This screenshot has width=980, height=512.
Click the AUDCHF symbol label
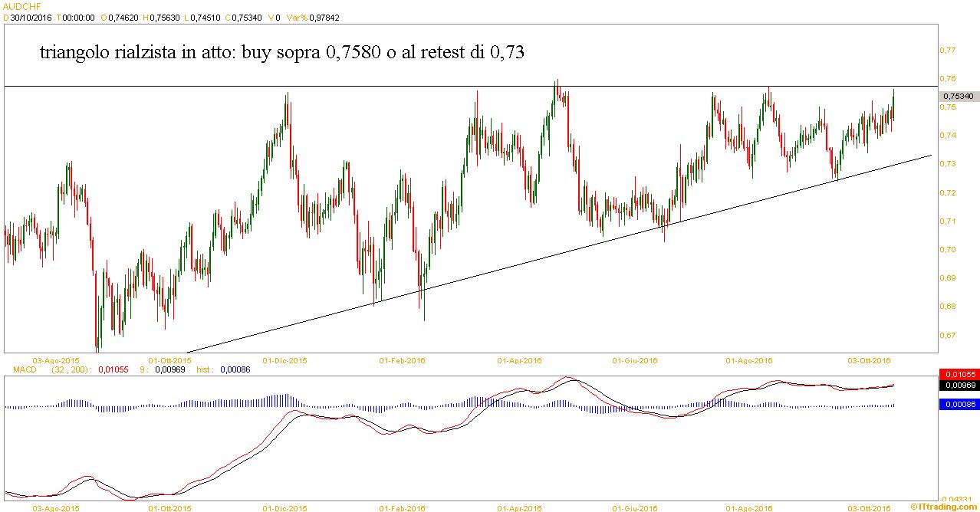[18, 5]
